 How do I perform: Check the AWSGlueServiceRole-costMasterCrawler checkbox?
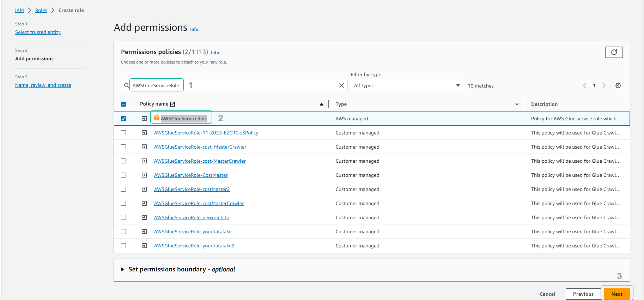pos(123,203)
